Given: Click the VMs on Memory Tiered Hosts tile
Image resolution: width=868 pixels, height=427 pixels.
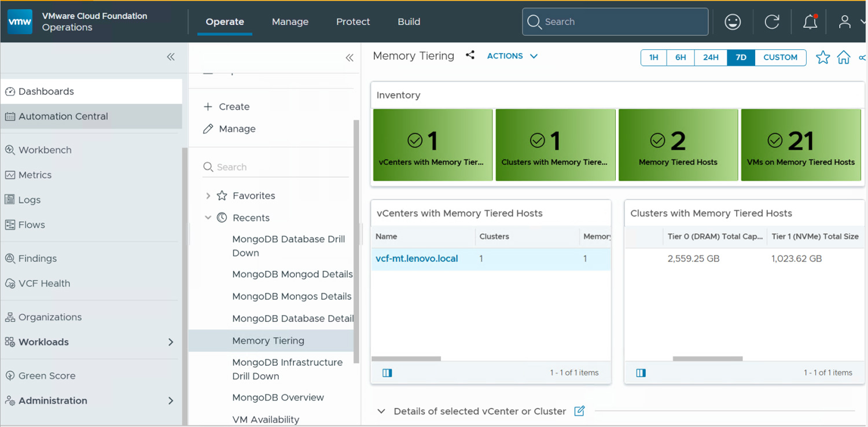Looking at the screenshot, I should pos(801,145).
